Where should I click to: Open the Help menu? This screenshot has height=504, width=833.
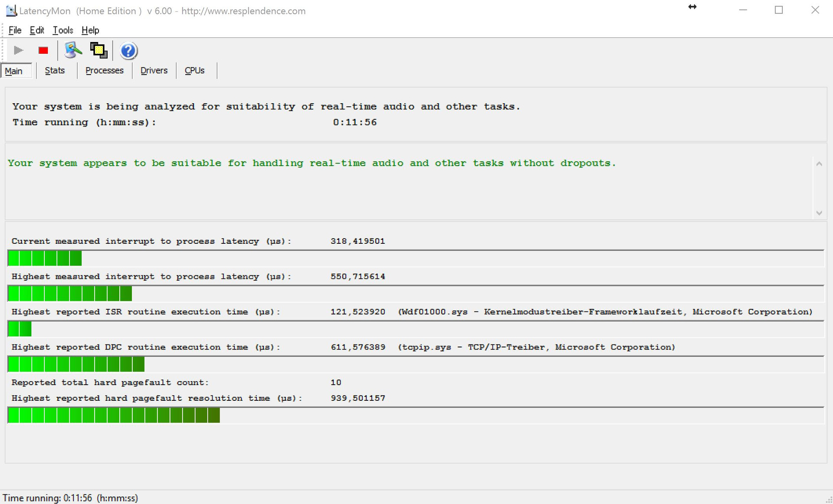pos(90,30)
